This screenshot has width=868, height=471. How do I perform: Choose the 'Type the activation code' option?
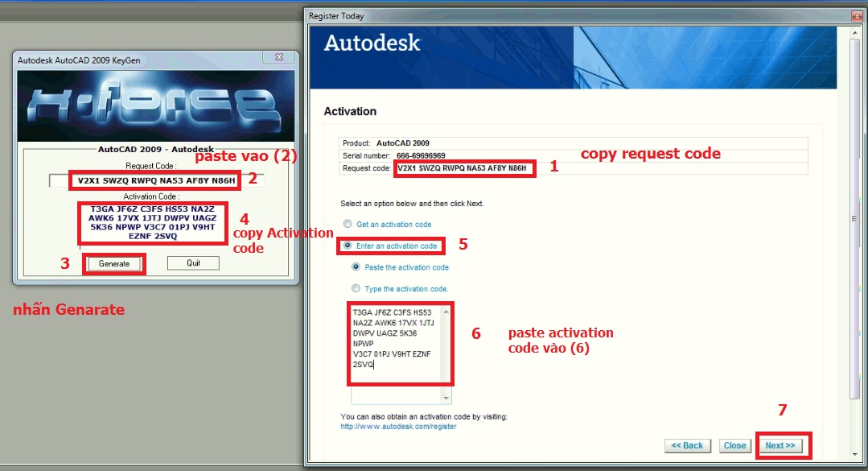pos(356,288)
